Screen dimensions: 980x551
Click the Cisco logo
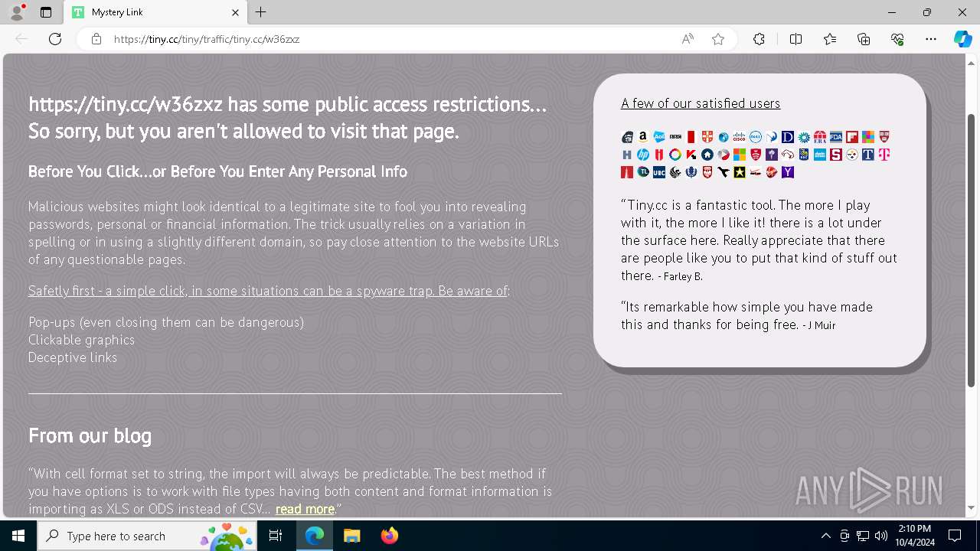(739, 137)
